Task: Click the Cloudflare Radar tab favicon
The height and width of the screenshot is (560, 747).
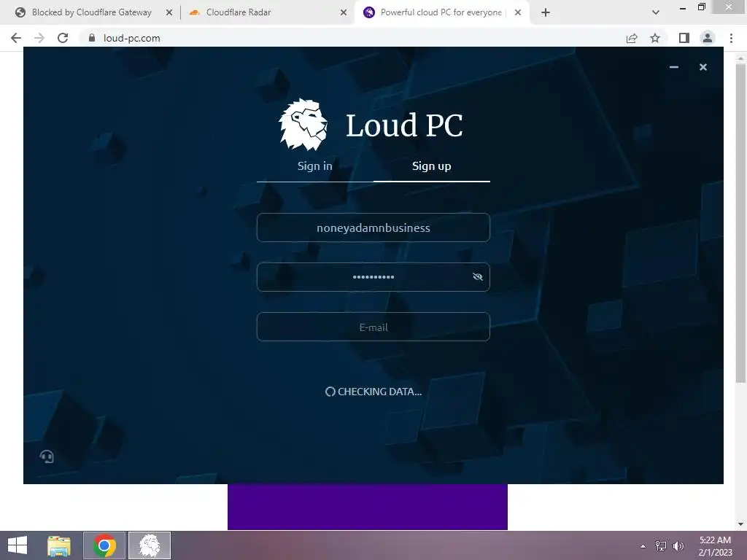Action: click(x=194, y=13)
